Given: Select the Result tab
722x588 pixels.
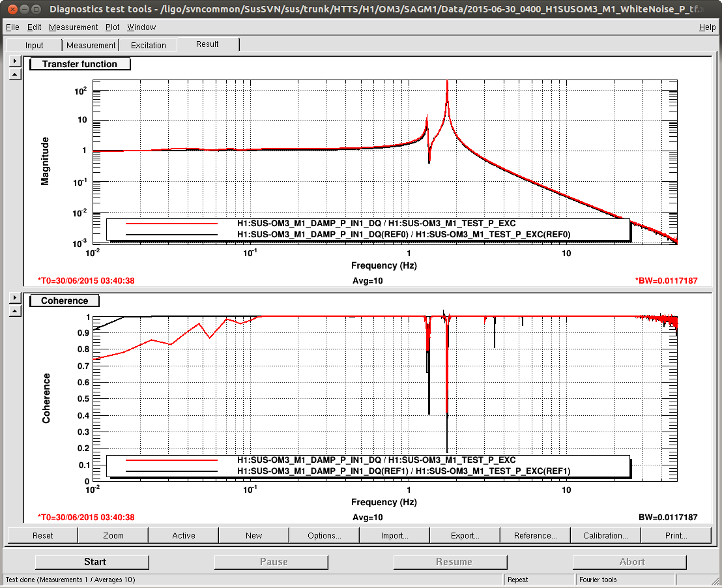Looking at the screenshot, I should 207,44.
